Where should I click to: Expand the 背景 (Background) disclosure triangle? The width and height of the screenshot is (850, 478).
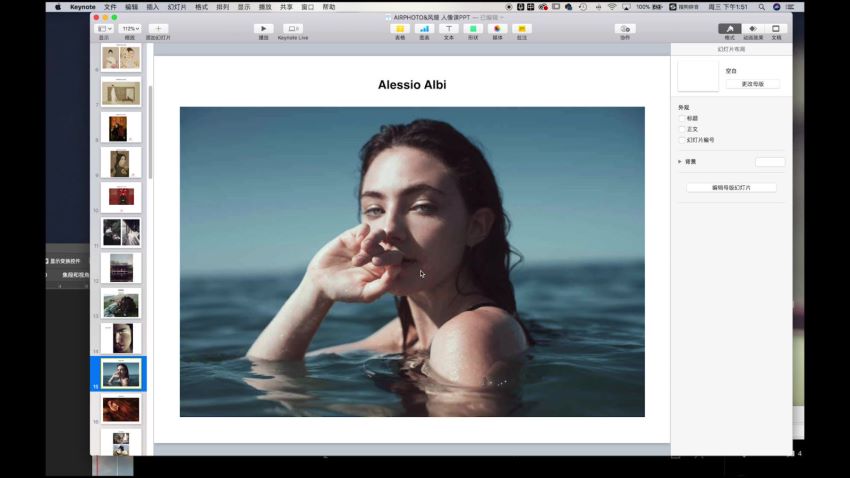click(680, 162)
